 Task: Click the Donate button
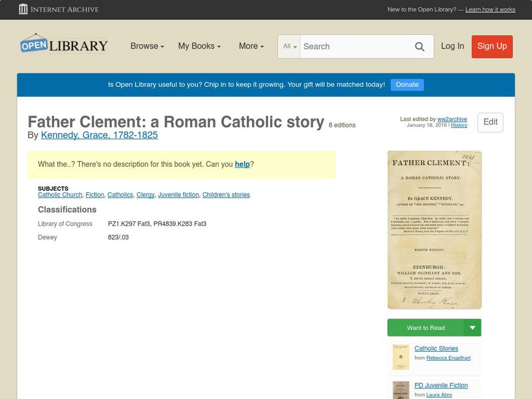[x=406, y=84]
